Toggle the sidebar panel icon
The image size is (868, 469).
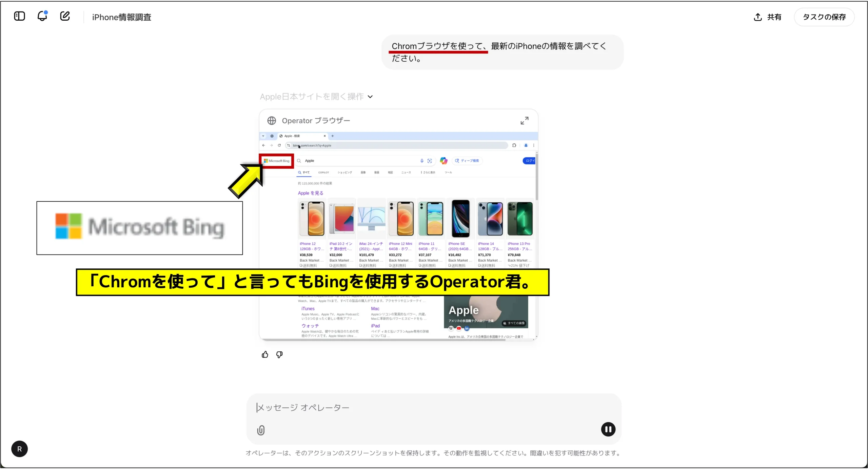[x=19, y=16]
